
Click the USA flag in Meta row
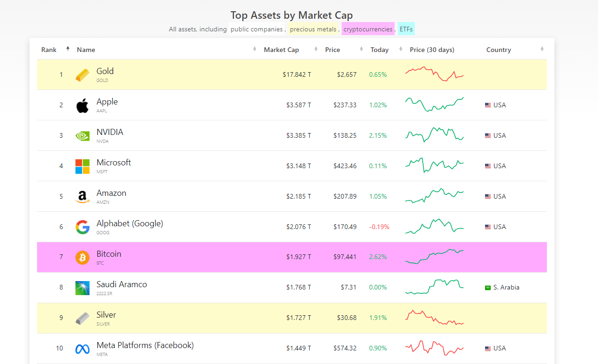(488, 349)
